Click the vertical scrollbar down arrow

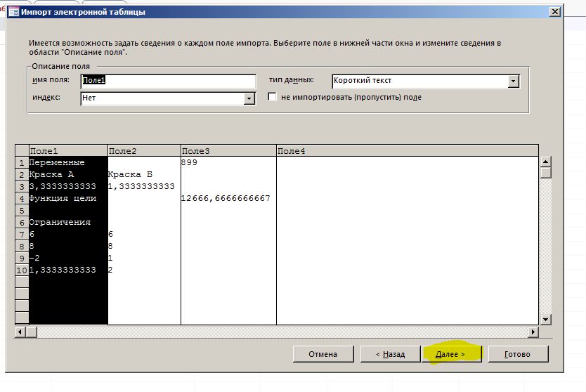click(546, 319)
